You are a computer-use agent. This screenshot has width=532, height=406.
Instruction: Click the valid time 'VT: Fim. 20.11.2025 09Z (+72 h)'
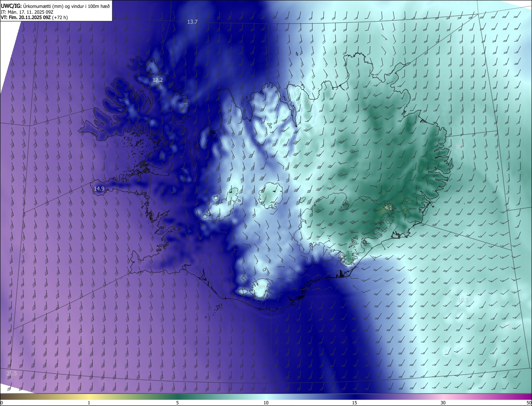tap(34, 17)
